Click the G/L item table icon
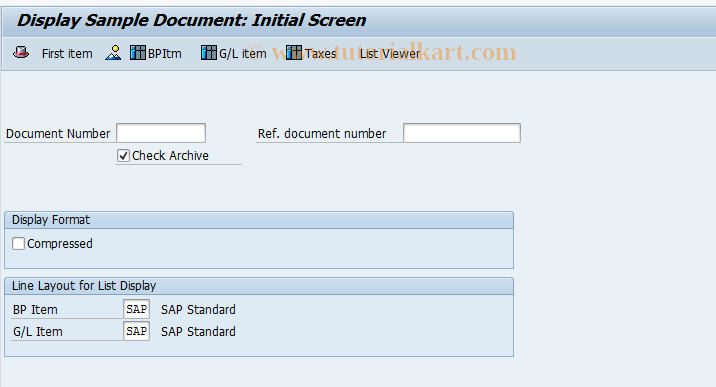The height and width of the screenshot is (387, 716). pos(209,52)
